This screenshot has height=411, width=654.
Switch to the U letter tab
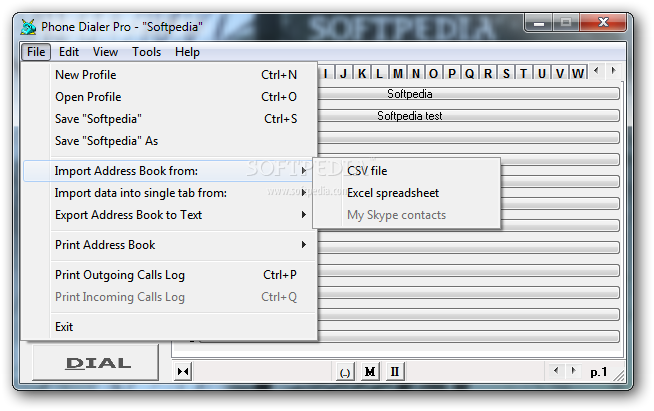[x=542, y=73]
